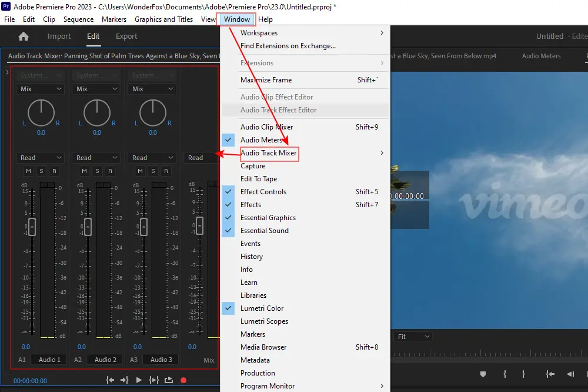Toggle the Effects panel in the Window menu
Viewport: 588px width, 392px height.
[x=305, y=205]
